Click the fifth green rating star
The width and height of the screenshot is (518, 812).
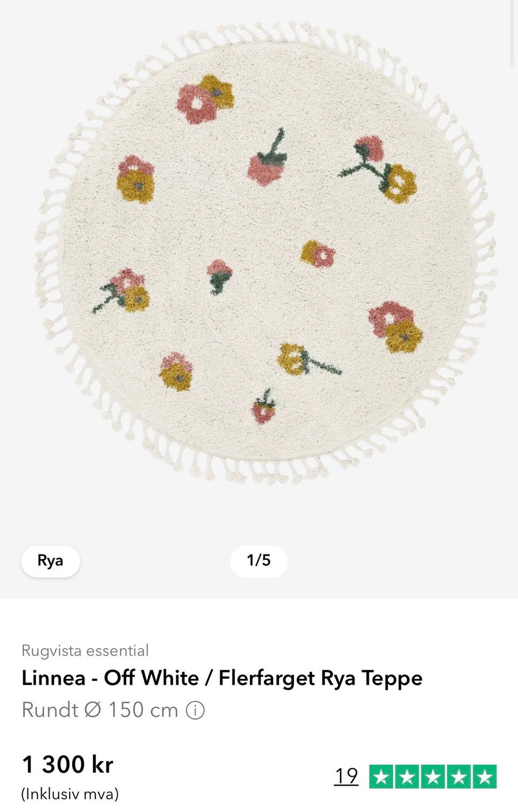tap(485, 776)
